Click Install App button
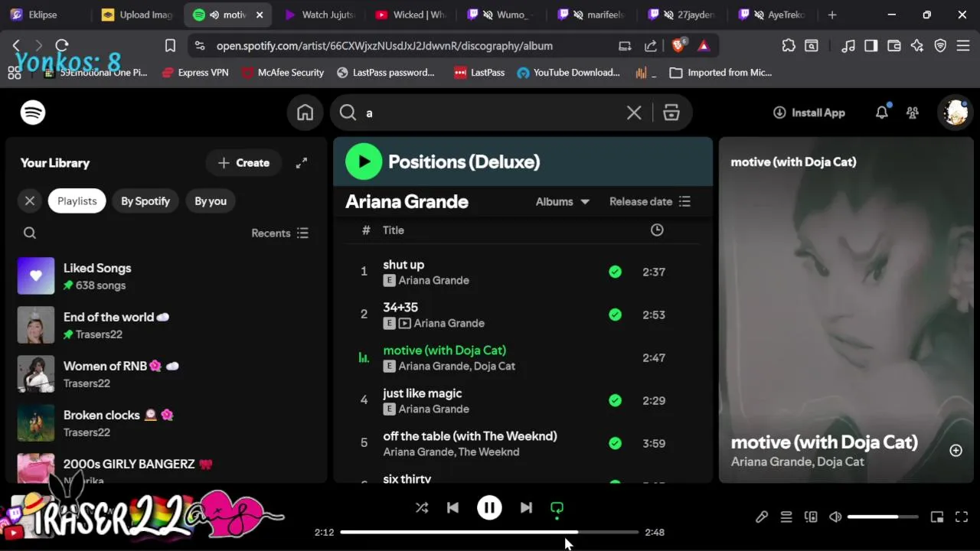This screenshot has height=551, width=980. [x=809, y=112]
